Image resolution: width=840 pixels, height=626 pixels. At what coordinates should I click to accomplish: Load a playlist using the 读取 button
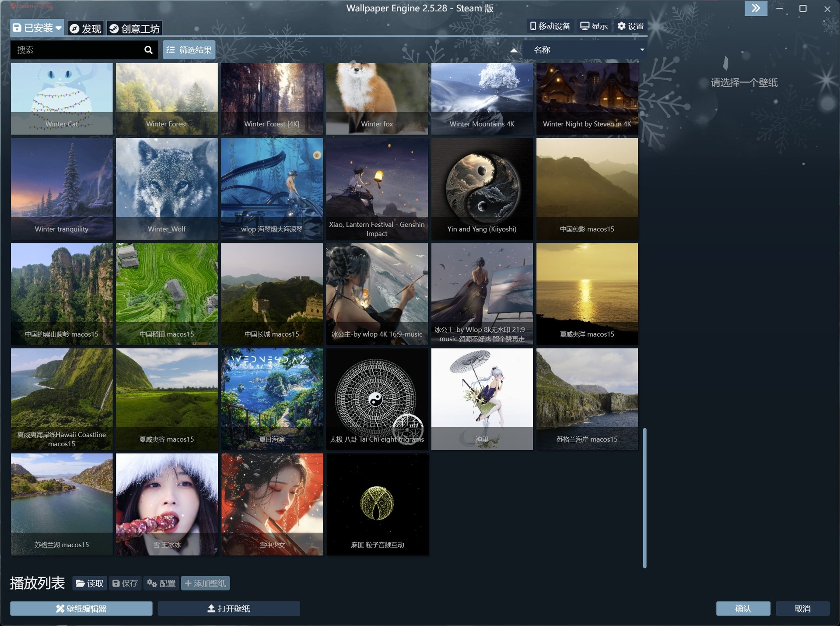click(88, 583)
